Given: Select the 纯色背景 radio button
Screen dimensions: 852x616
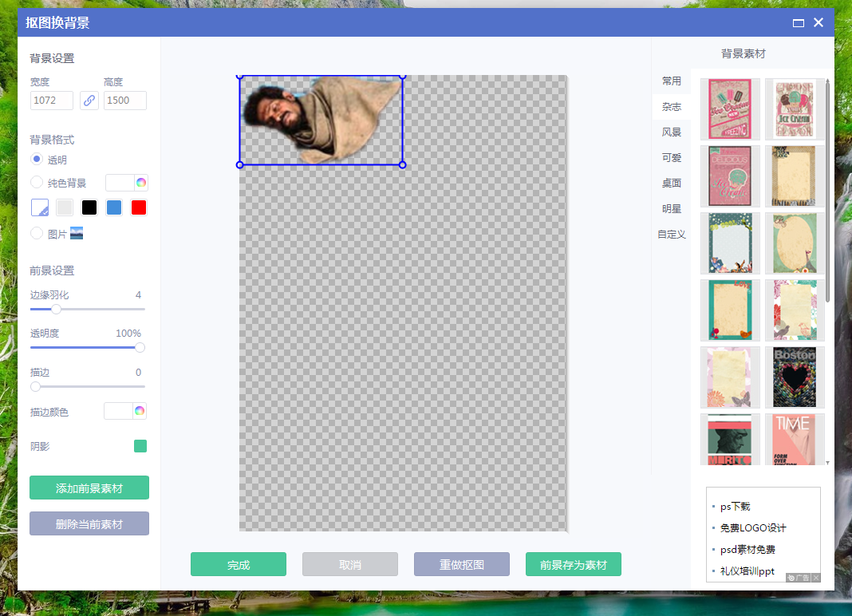Looking at the screenshot, I should (37, 182).
